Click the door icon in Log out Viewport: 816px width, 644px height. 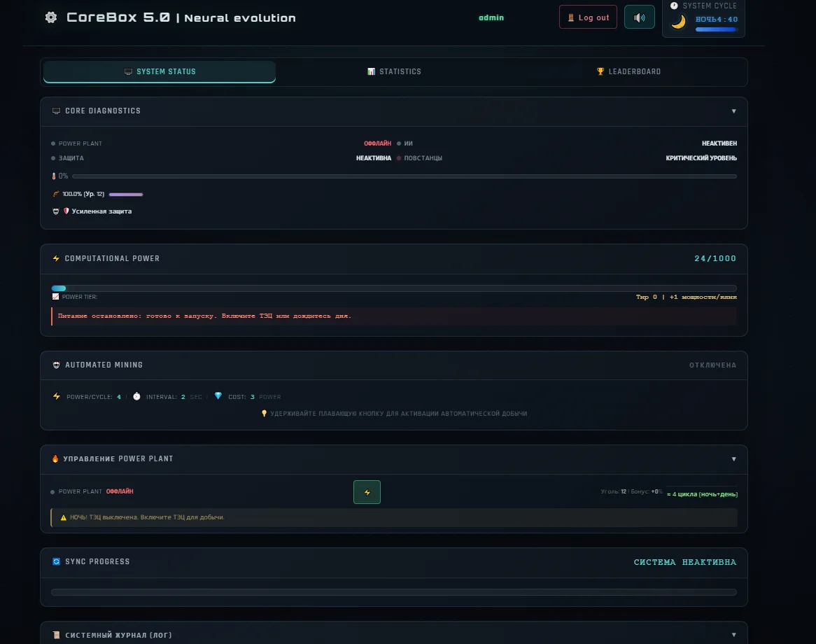(571, 17)
